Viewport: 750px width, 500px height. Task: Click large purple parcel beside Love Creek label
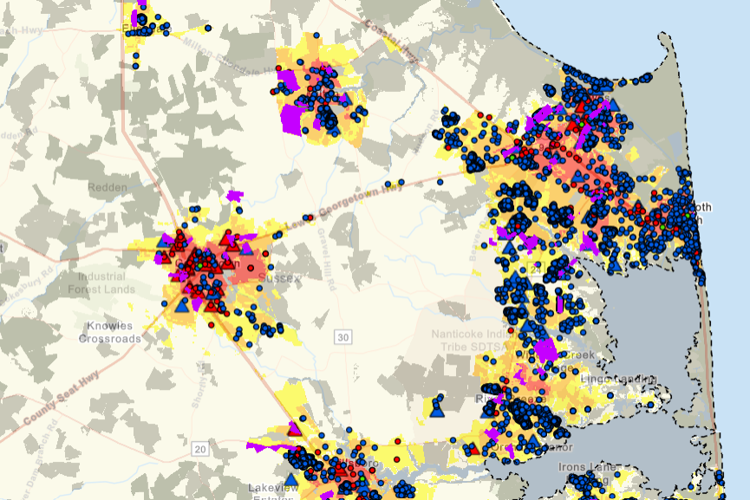tap(546, 350)
